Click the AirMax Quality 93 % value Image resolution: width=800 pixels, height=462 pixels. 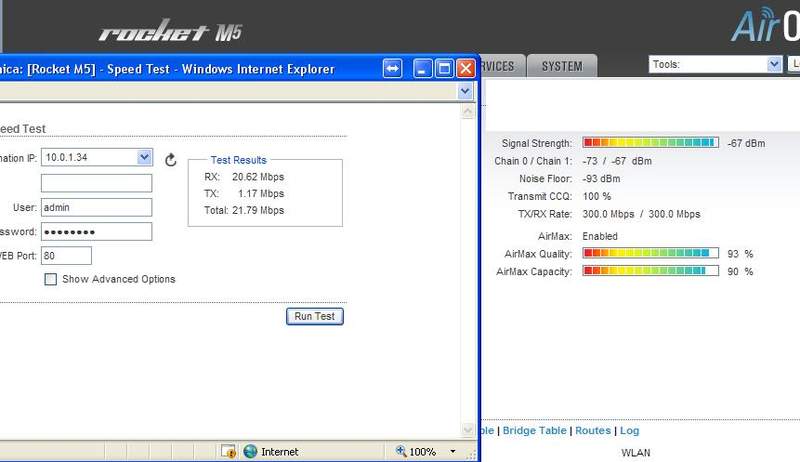click(x=740, y=254)
